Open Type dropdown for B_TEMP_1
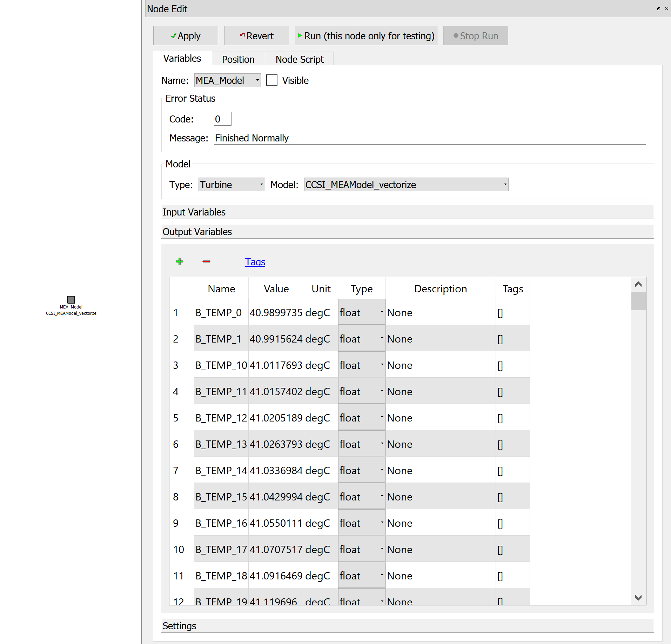This screenshot has height=644, width=671. coord(362,338)
